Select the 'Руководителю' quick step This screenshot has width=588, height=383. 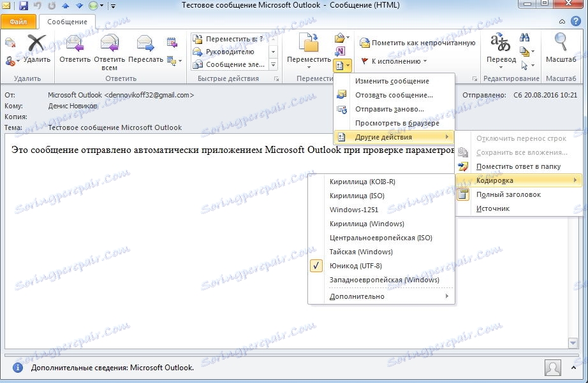click(x=230, y=52)
